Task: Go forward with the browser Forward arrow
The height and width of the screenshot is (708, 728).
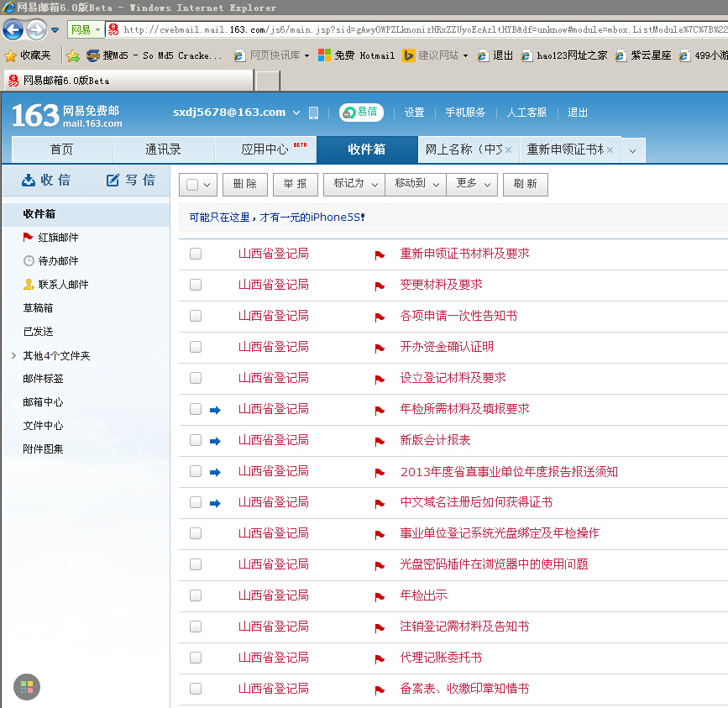Action: [36, 30]
